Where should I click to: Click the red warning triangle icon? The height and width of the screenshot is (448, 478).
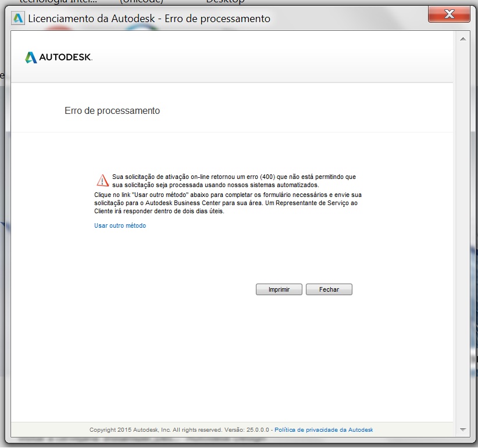point(102,180)
